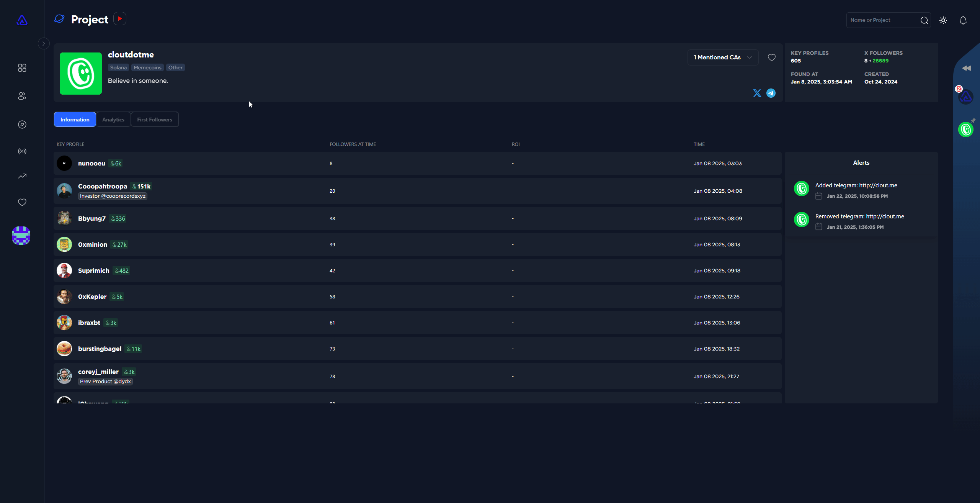Open the broadcast signal icon in sidebar
This screenshot has width=980, height=503.
pyautogui.click(x=22, y=151)
